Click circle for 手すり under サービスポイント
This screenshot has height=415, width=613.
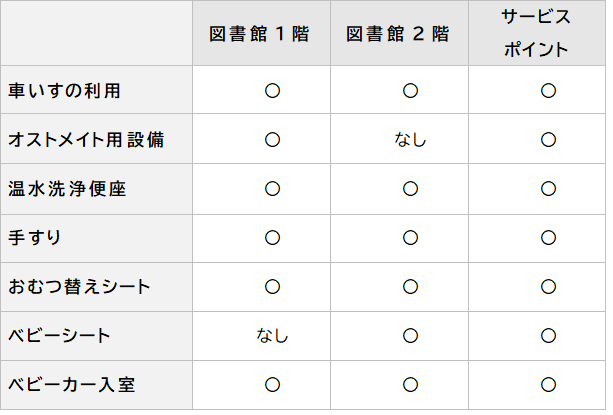pos(548,238)
